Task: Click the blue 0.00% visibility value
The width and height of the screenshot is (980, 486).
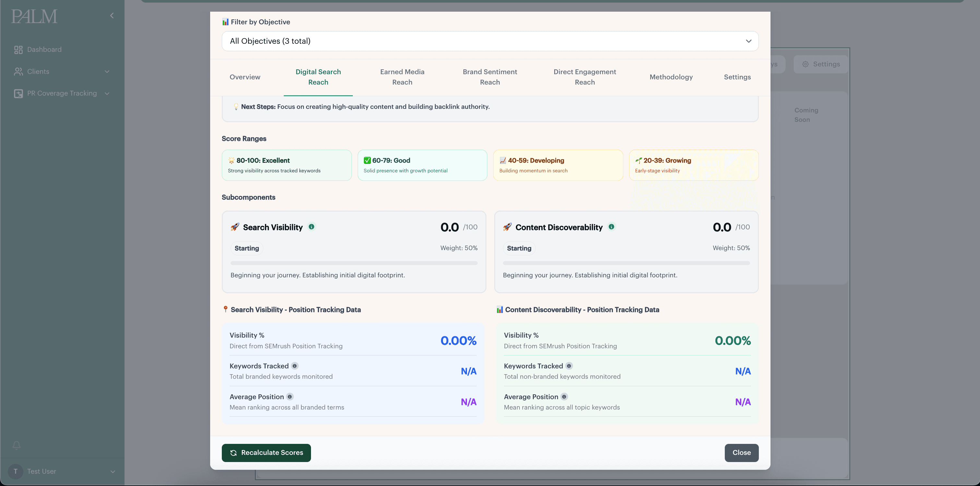Action: (x=459, y=341)
